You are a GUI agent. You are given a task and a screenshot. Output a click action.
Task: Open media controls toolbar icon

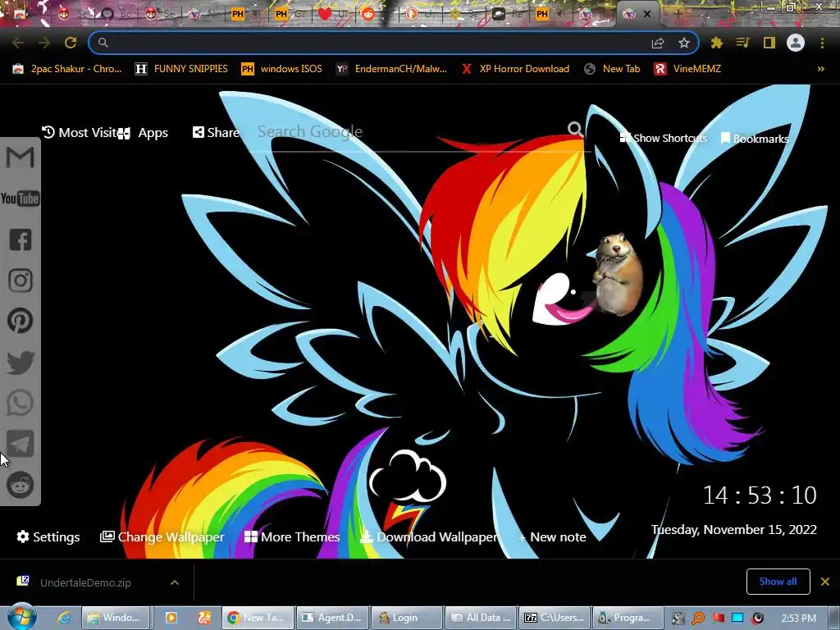742,43
